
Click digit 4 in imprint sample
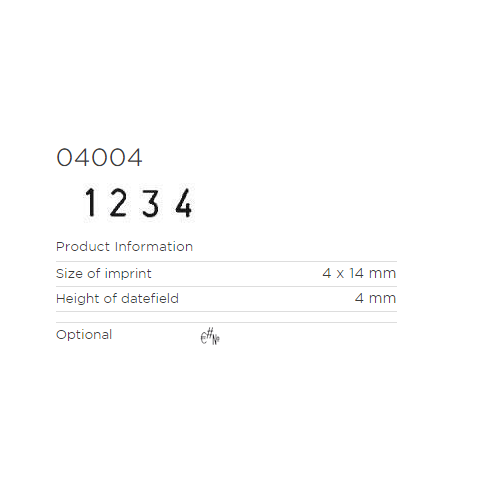point(184,203)
